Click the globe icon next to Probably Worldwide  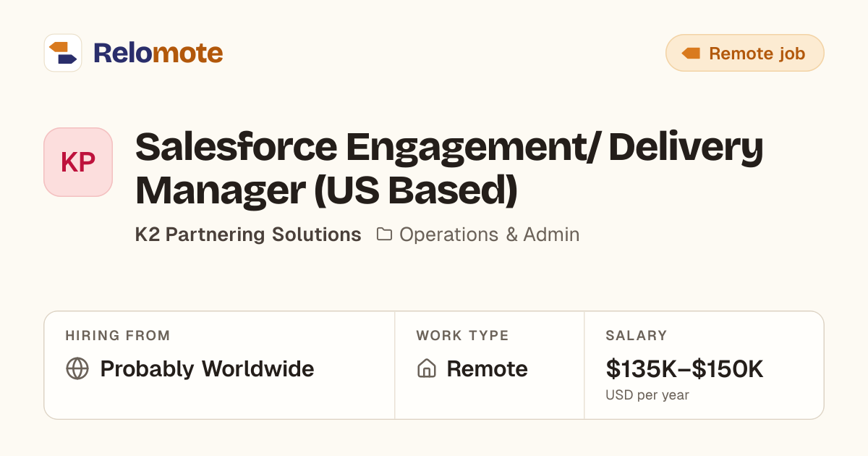(77, 368)
